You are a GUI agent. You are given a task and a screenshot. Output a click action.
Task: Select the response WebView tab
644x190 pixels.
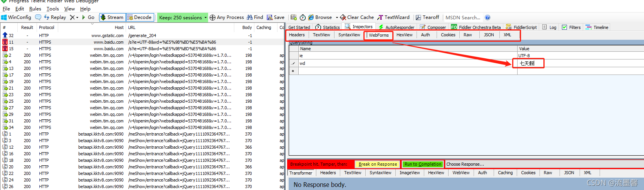coord(461,173)
